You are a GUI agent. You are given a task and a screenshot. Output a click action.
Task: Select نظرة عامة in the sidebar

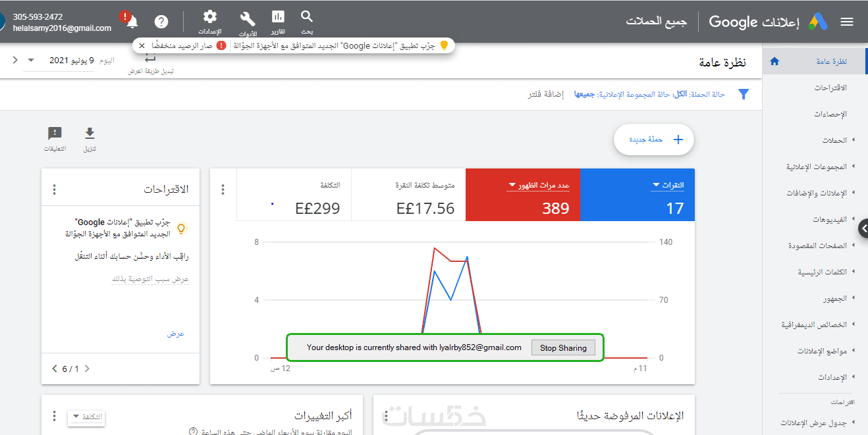[x=814, y=61]
